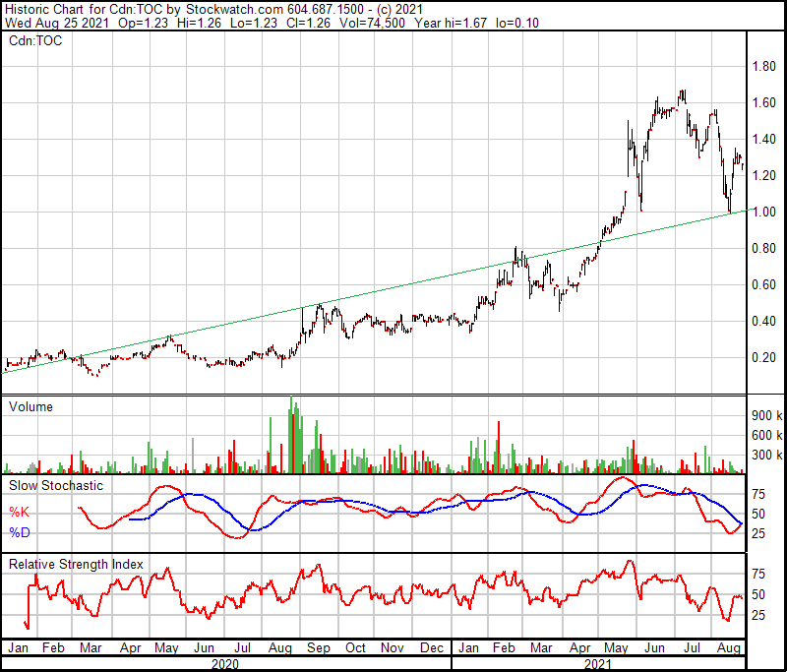Click the Jan 2020 month label
The image size is (787, 672).
point(18,648)
